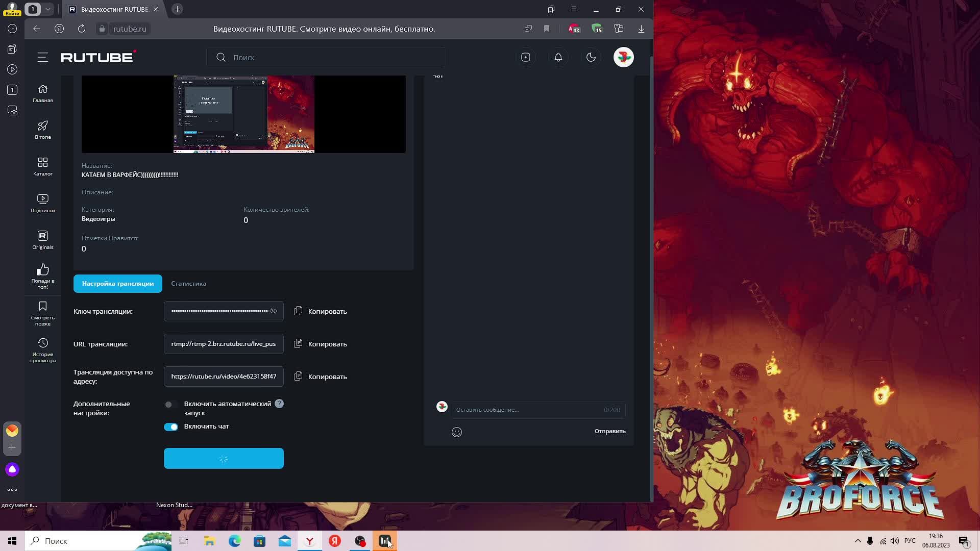Open the chat emoji picker
980x551 pixels.
pos(457,432)
